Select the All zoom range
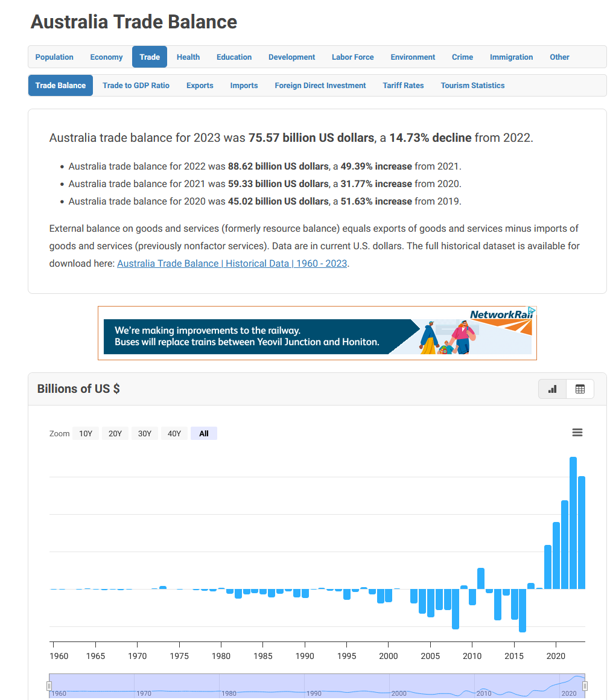Screen dimensions: 610x700 point(204,433)
